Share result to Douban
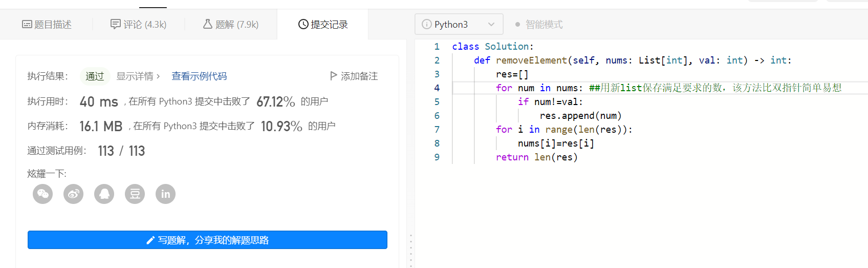 135,194
